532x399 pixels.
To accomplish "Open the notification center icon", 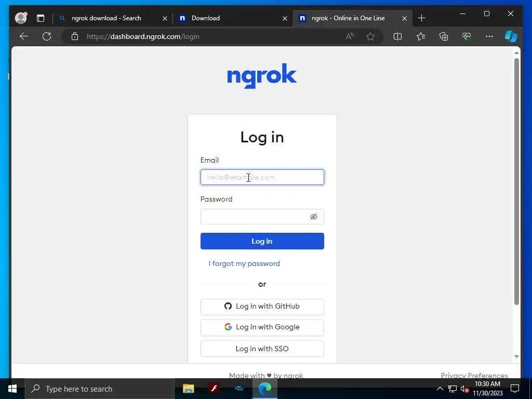I will point(515,389).
